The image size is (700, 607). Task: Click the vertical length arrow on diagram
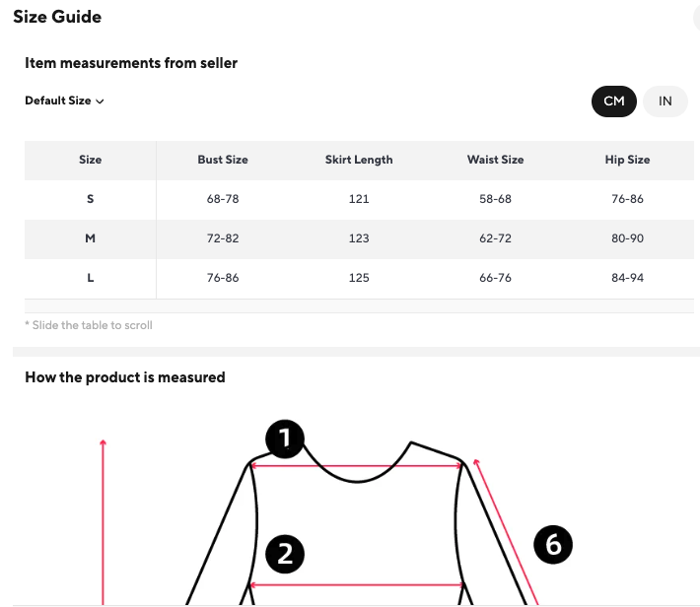coord(103,522)
